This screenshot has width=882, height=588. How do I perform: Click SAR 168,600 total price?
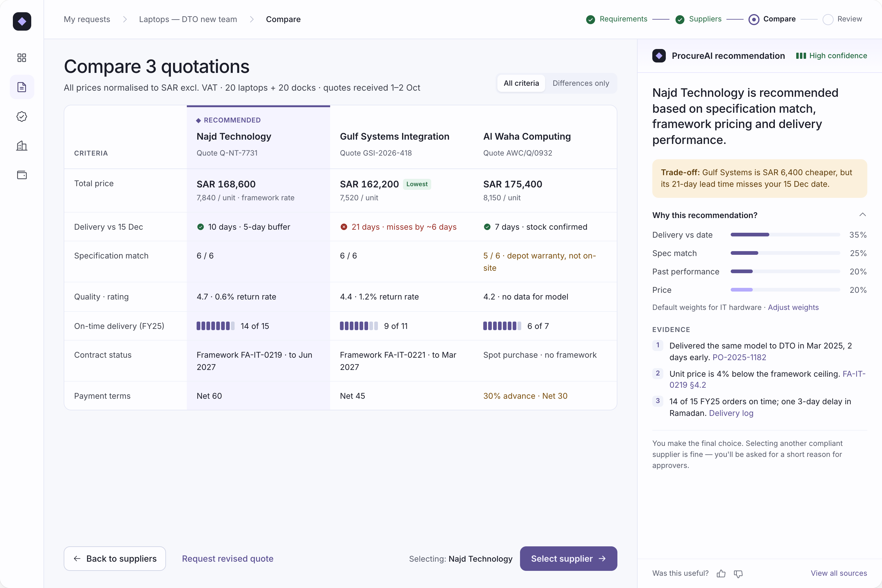point(226,184)
